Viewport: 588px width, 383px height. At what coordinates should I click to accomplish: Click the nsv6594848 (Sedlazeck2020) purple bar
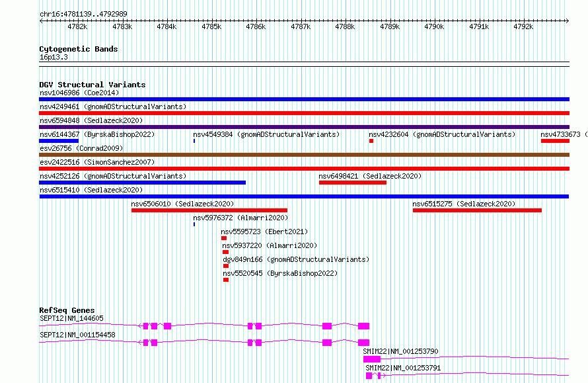(x=304, y=127)
